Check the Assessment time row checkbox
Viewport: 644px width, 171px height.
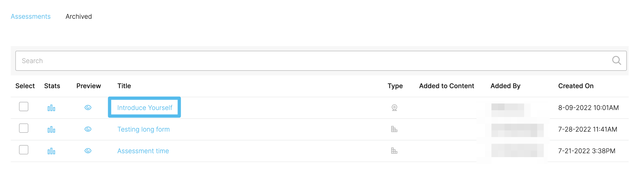coord(24,150)
